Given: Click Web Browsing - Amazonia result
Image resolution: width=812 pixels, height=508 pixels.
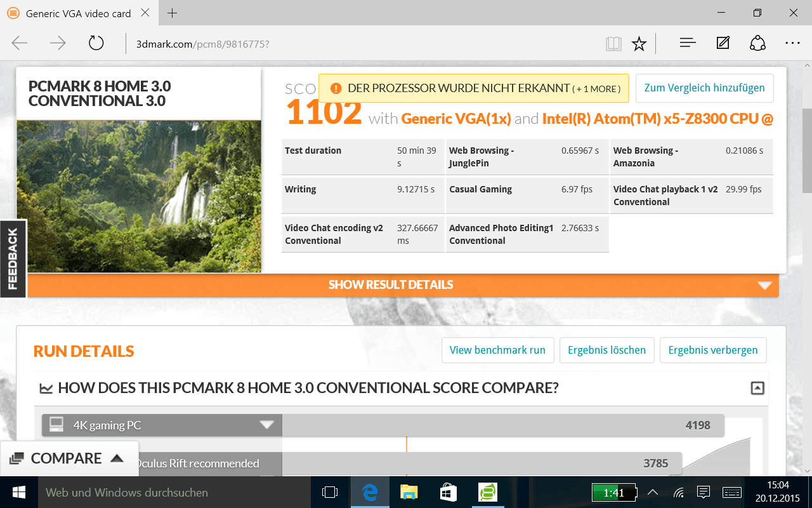Looking at the screenshot, I should pos(691,157).
